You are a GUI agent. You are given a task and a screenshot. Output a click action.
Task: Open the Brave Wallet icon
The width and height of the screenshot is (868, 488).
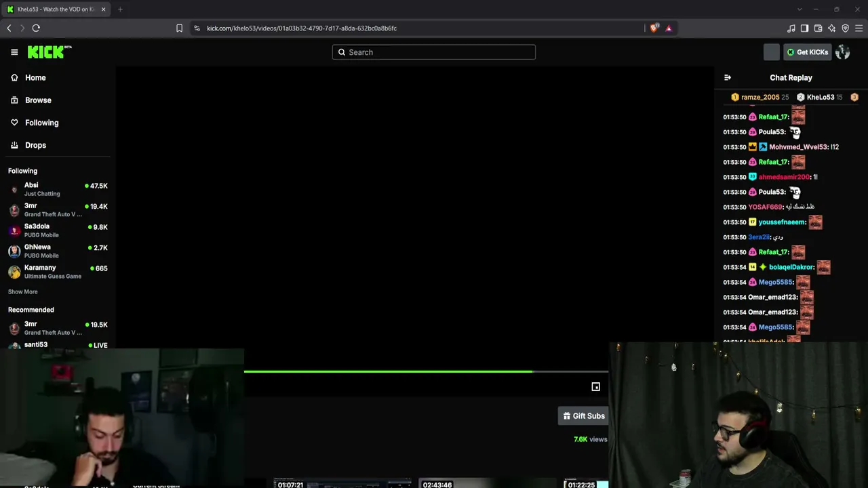pos(818,28)
